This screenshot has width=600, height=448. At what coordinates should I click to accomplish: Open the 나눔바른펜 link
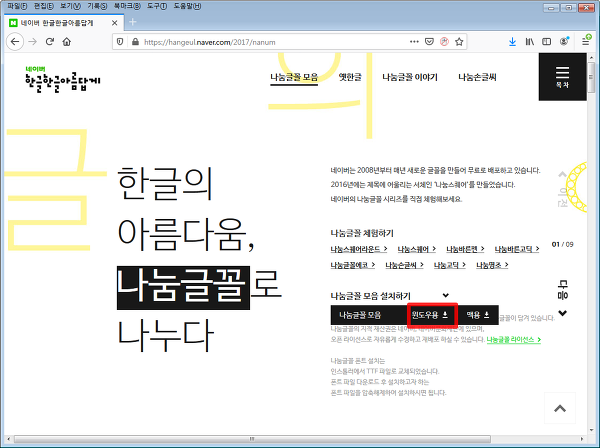point(465,249)
